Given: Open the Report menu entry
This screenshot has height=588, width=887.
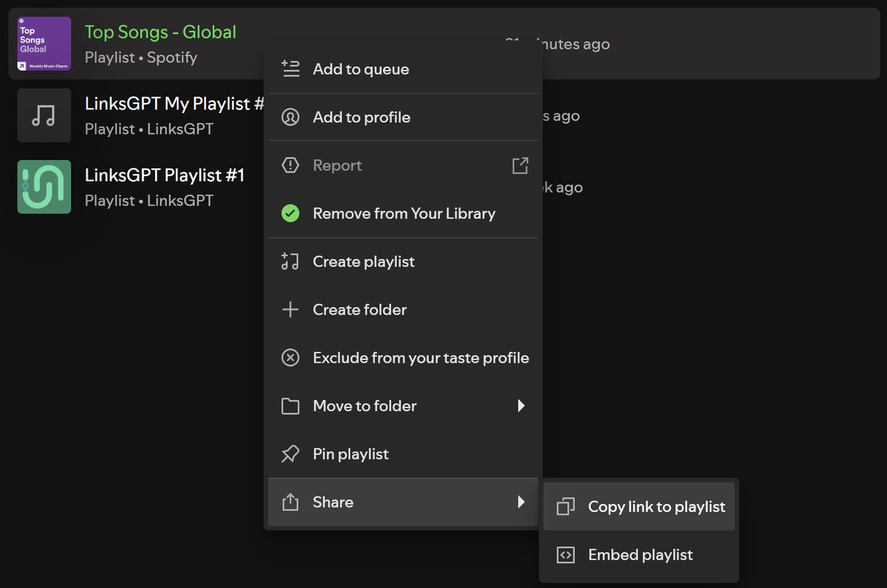Looking at the screenshot, I should [403, 165].
